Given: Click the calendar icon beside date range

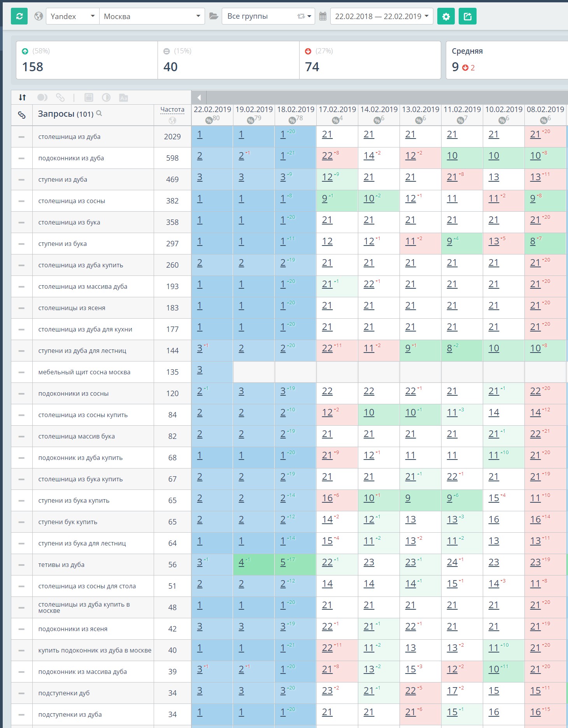Looking at the screenshot, I should pyautogui.click(x=323, y=16).
